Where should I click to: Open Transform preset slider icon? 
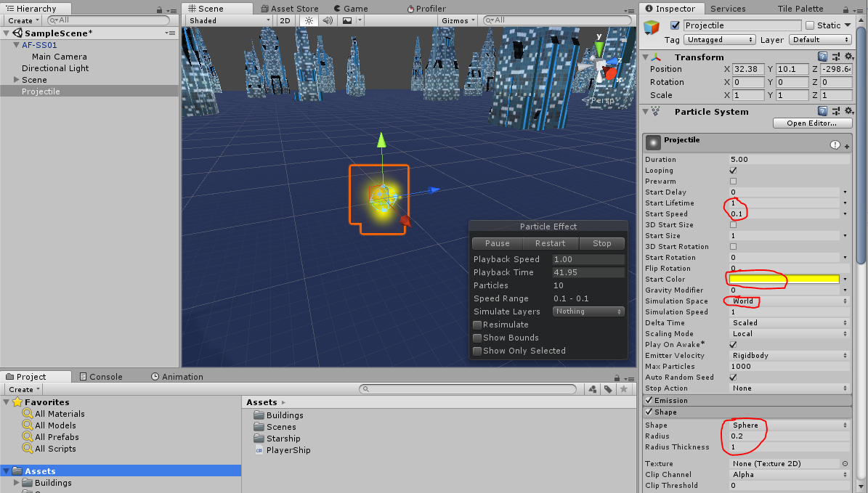835,57
